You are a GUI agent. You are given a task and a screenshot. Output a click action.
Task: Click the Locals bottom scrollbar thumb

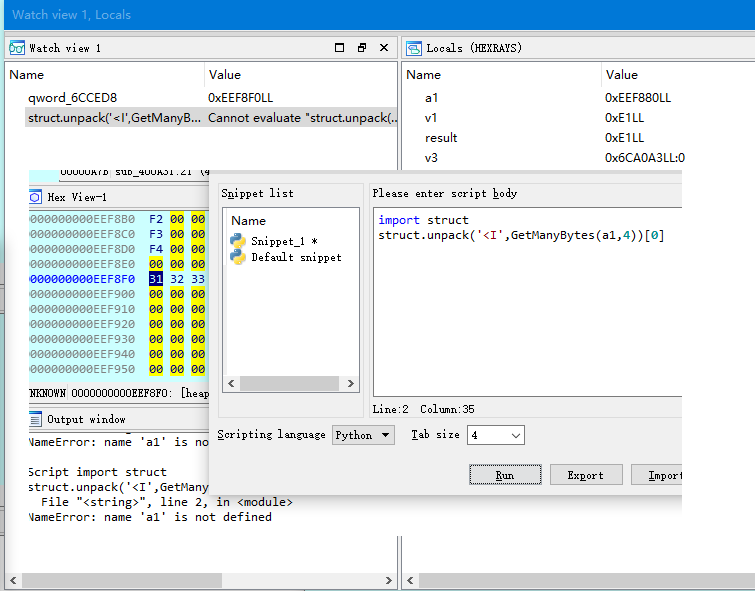(586, 580)
